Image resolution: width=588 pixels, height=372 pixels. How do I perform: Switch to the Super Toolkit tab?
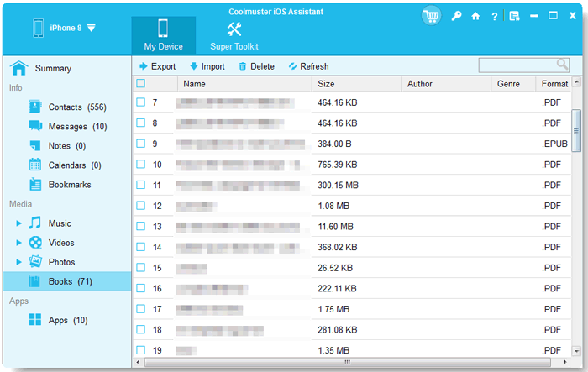[234, 35]
